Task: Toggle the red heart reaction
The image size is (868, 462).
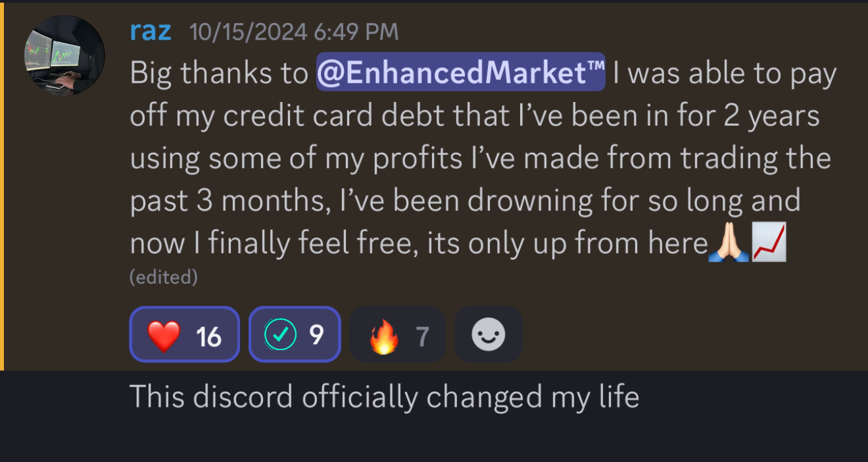Action: click(185, 335)
